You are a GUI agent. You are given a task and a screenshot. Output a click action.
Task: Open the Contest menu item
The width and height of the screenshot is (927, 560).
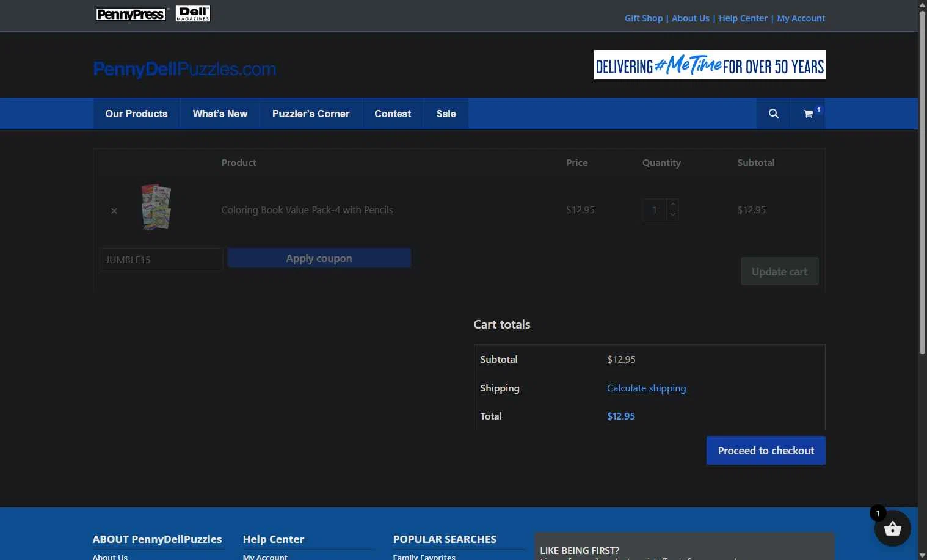(393, 114)
